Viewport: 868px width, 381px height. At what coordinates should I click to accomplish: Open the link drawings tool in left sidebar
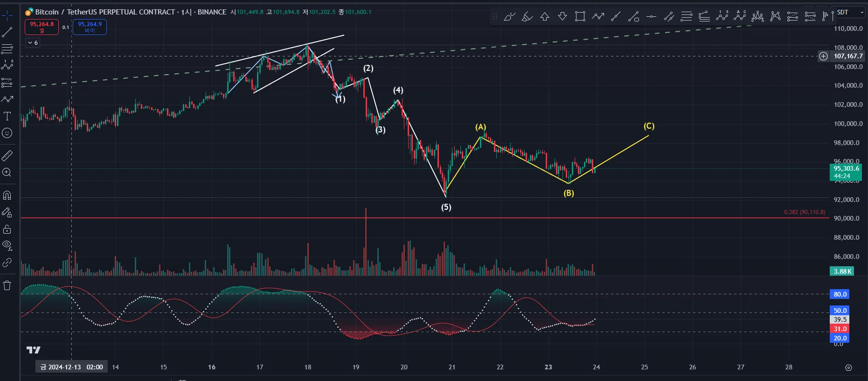pos(7,263)
